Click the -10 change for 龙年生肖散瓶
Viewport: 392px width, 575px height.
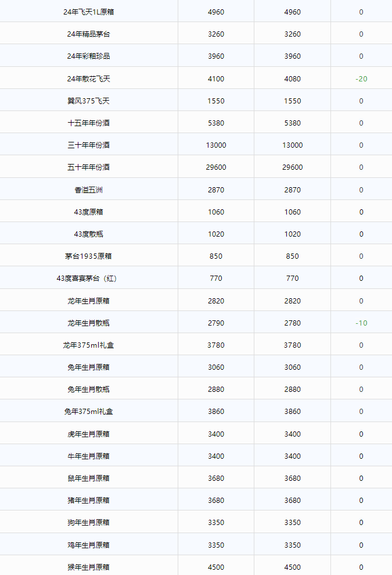pos(361,323)
